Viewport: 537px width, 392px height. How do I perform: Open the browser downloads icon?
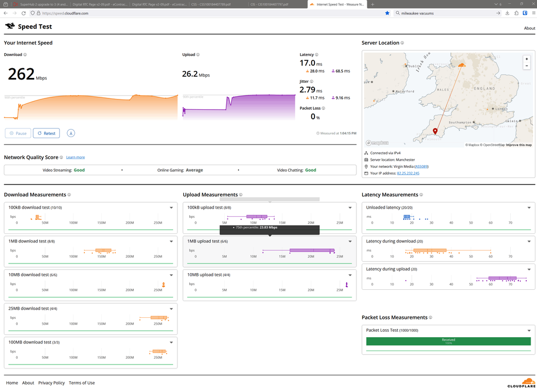pyautogui.click(x=507, y=13)
